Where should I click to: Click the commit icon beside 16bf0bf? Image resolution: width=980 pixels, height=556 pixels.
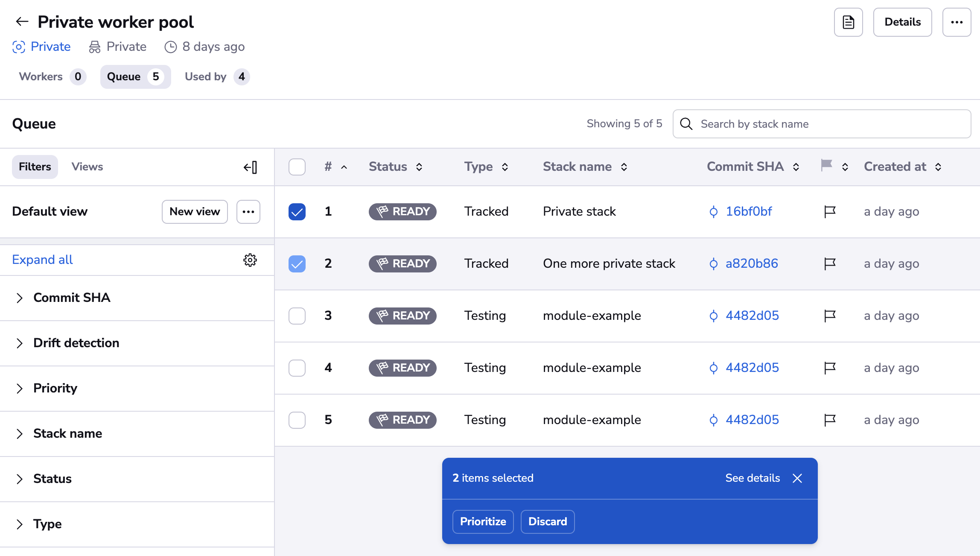[713, 211]
